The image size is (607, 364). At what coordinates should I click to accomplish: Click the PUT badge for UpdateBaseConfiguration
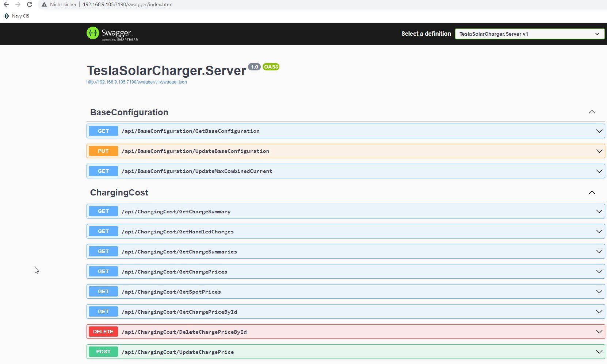(x=103, y=151)
